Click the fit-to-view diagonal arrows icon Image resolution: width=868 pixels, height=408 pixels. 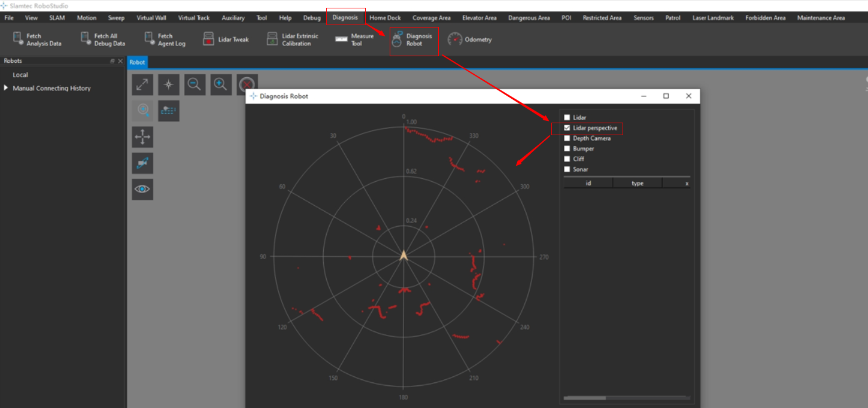pos(142,85)
